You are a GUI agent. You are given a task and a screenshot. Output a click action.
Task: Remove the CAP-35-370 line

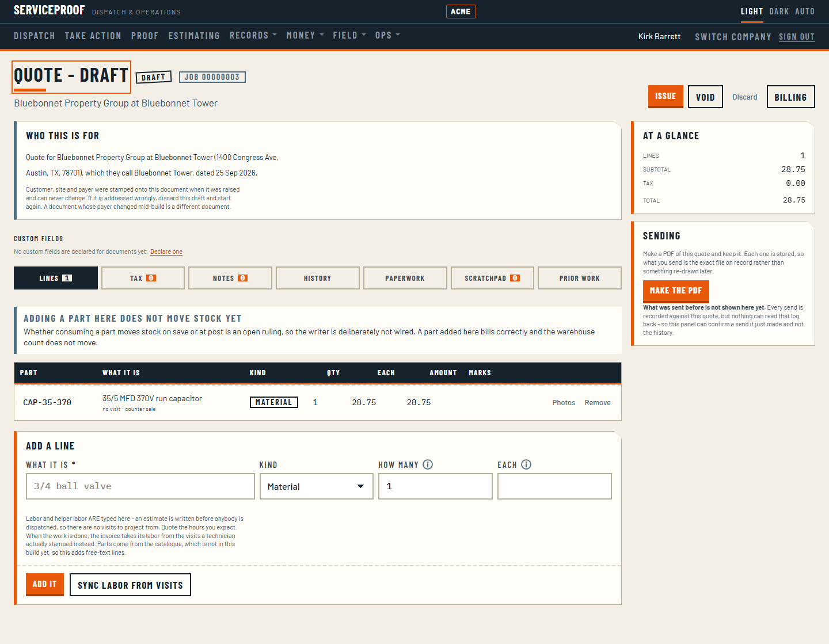598,403
